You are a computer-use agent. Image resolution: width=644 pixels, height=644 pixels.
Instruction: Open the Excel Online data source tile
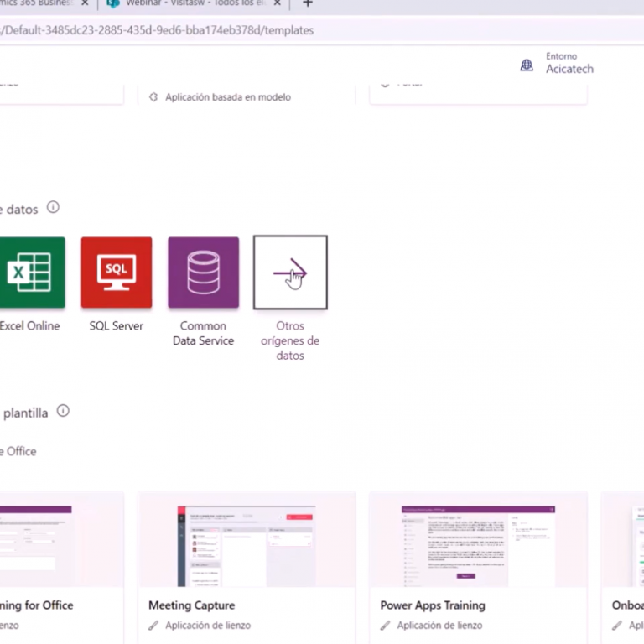pyautogui.click(x=32, y=273)
